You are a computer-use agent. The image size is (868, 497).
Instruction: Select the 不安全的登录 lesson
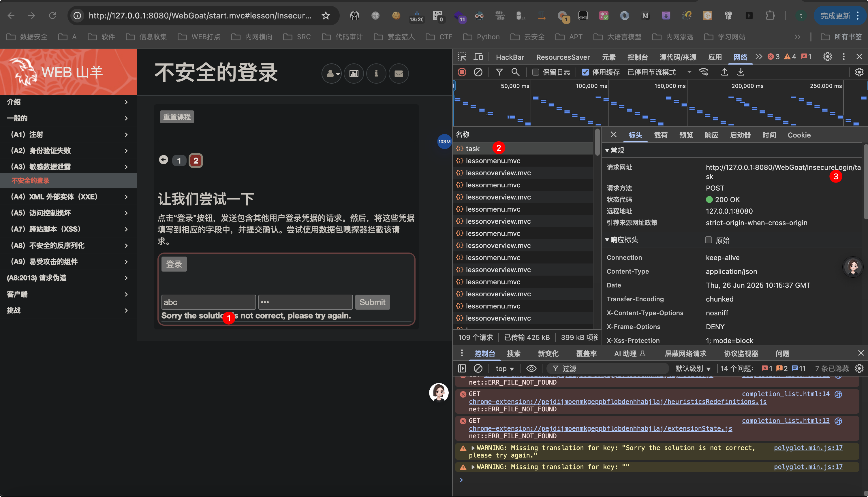point(68,180)
